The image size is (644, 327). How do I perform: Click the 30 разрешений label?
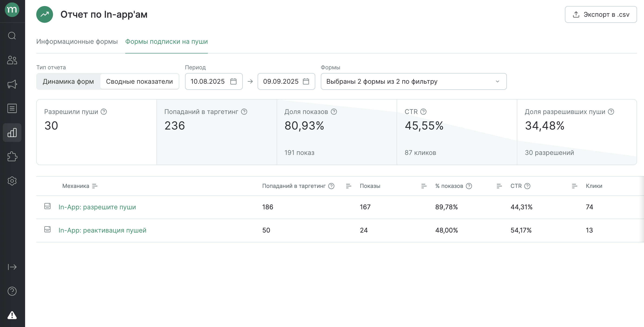549,153
